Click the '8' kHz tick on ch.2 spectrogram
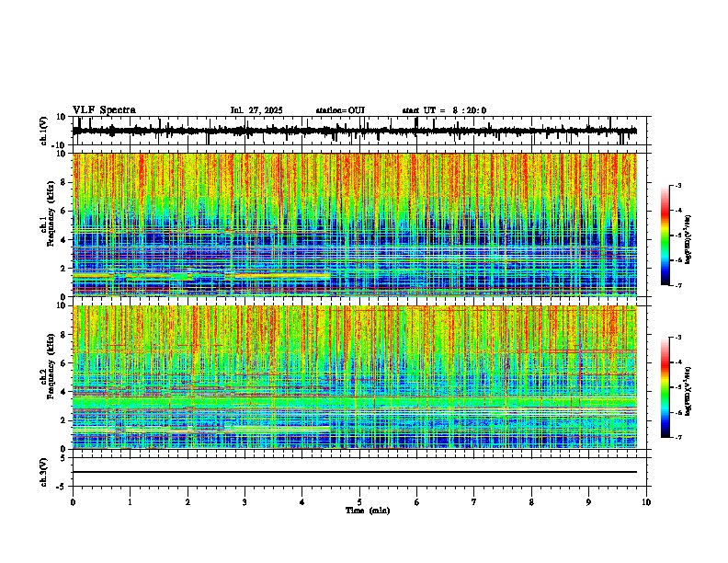Image resolution: width=728 pixels, height=563 pixels. pos(64,335)
